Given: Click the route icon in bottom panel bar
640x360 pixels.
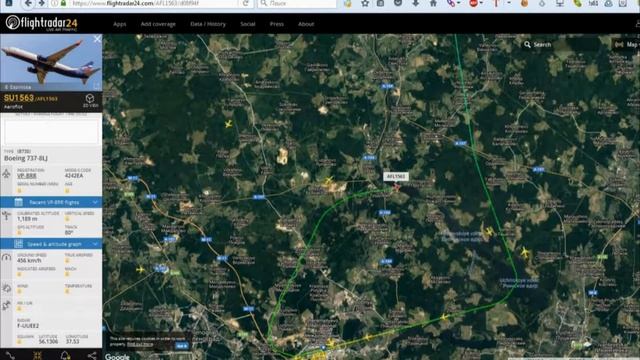Looking at the screenshot, I should [11, 356].
